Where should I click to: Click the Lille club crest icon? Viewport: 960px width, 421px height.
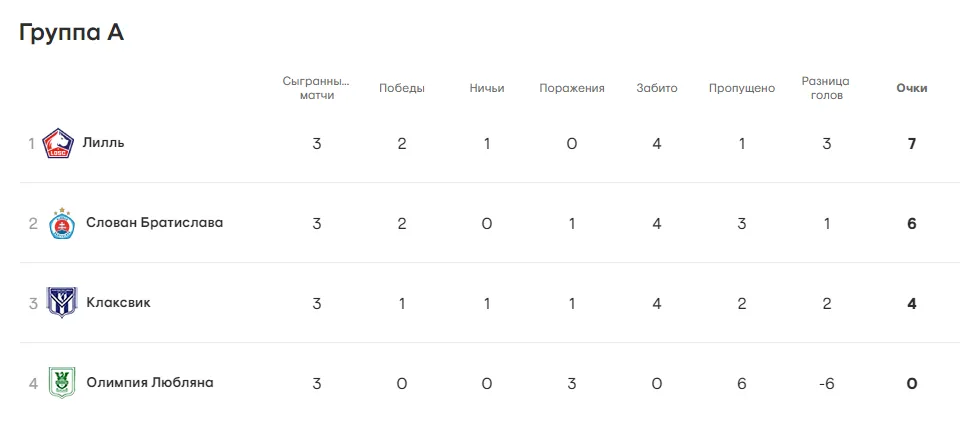pyautogui.click(x=59, y=144)
